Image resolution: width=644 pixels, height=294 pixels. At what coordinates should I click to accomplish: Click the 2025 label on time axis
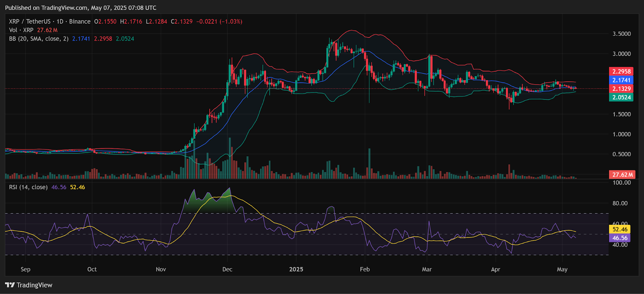[x=296, y=269]
